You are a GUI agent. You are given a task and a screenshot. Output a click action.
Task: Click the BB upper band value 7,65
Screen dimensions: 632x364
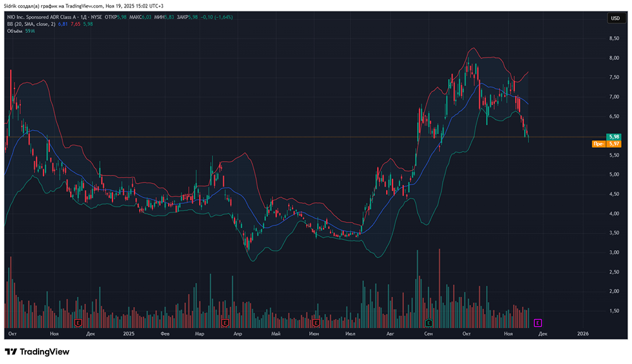pos(75,24)
